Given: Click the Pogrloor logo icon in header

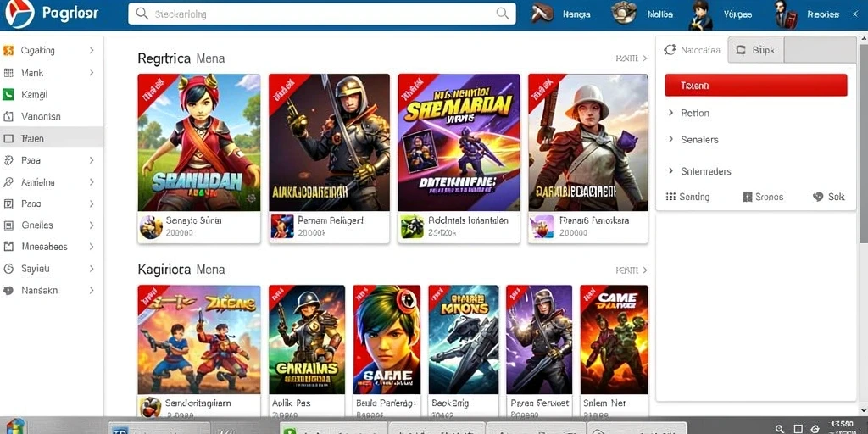Looking at the screenshot, I should (x=19, y=14).
